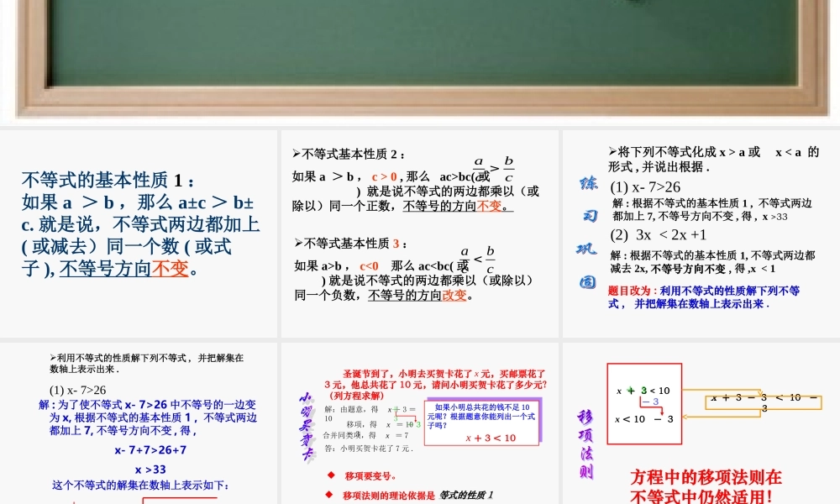Select the vertical 练习巩固 decorative title

(x=586, y=233)
